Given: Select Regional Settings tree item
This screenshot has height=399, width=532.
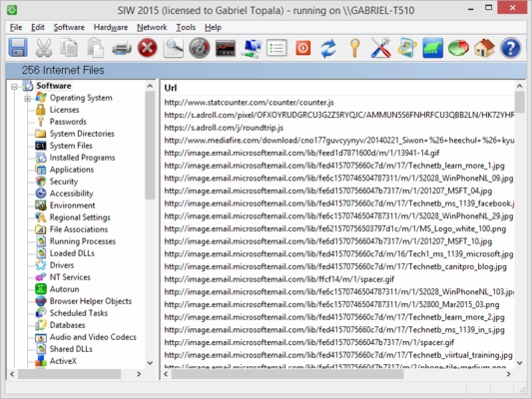Looking at the screenshot, I should pos(80,217).
